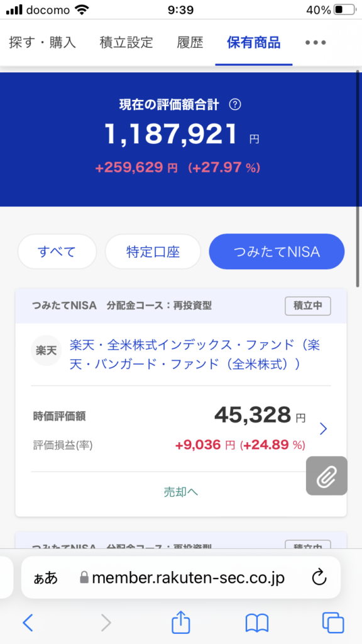This screenshot has height=644, width=362.
Task: Tap the Safari back arrow
Action: (x=28, y=623)
